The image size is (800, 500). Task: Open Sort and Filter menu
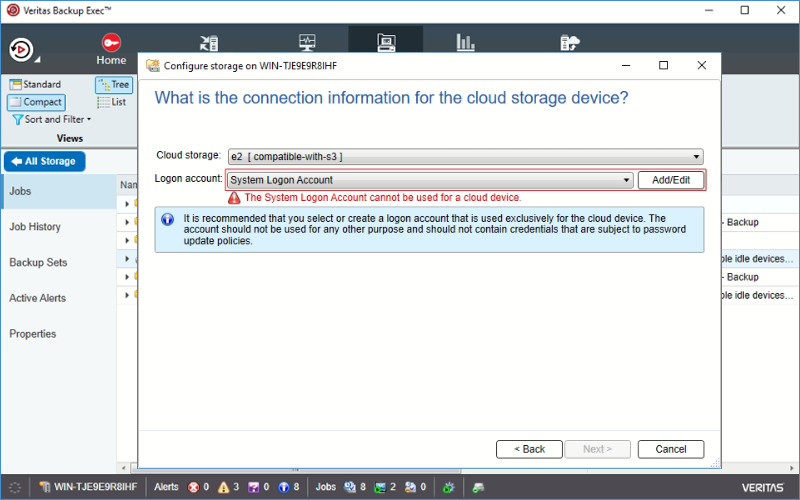52,119
